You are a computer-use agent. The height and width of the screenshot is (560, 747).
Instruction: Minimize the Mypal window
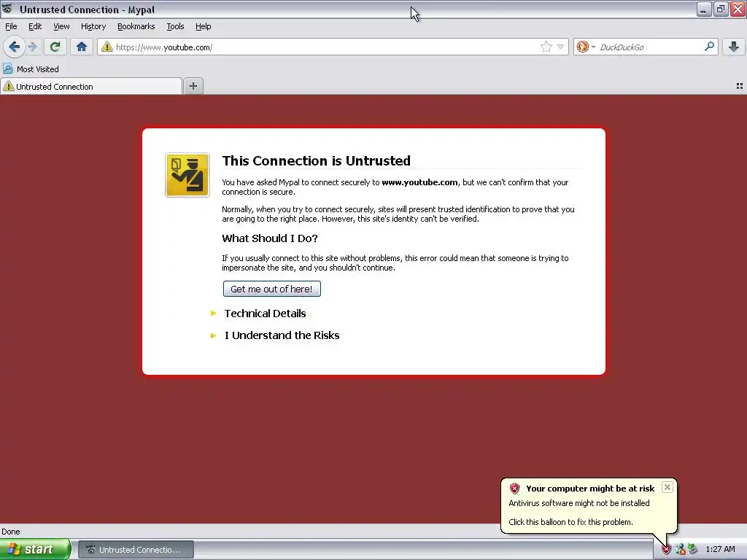pos(703,9)
